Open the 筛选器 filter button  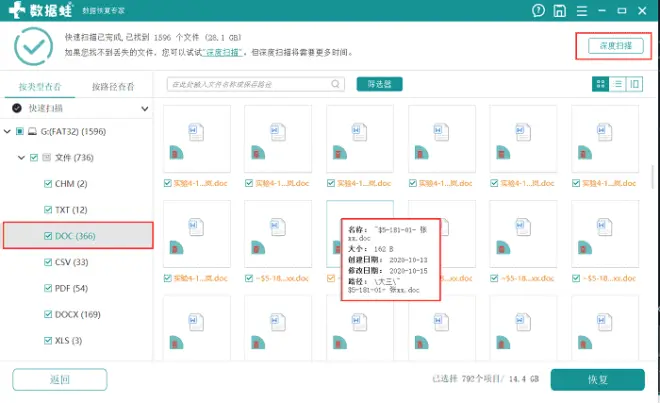(379, 84)
